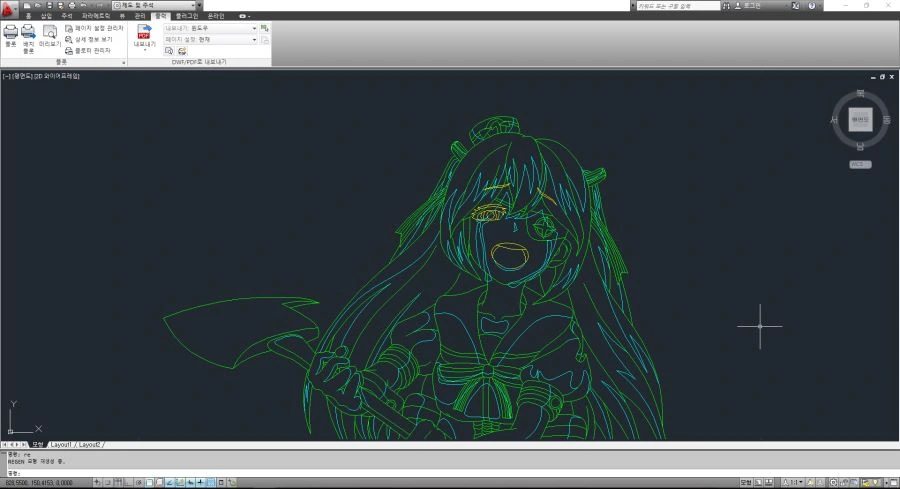Open the 페이지 설정: 현재 dropdown

210,40
